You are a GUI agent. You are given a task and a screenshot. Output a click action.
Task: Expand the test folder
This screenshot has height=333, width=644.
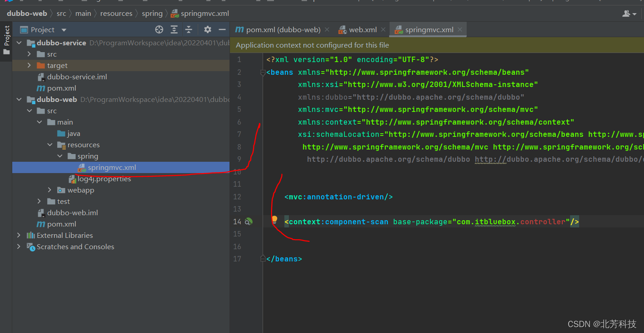pos(39,201)
